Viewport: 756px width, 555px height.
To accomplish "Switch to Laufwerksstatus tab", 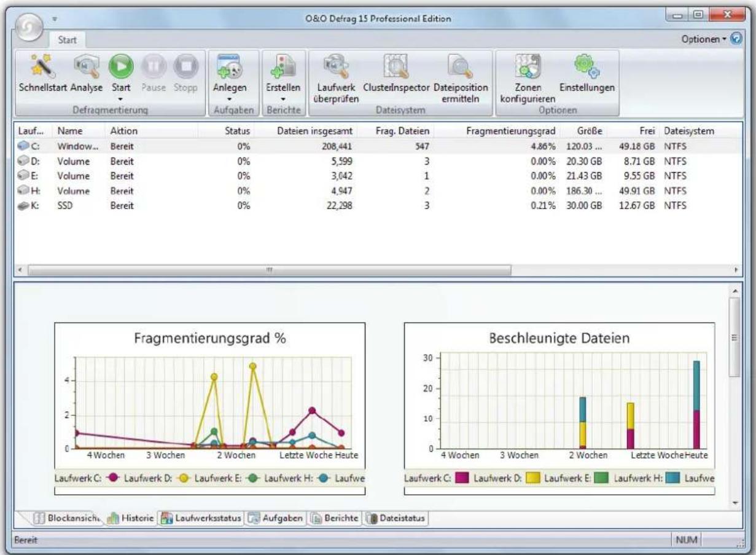I will (x=201, y=518).
